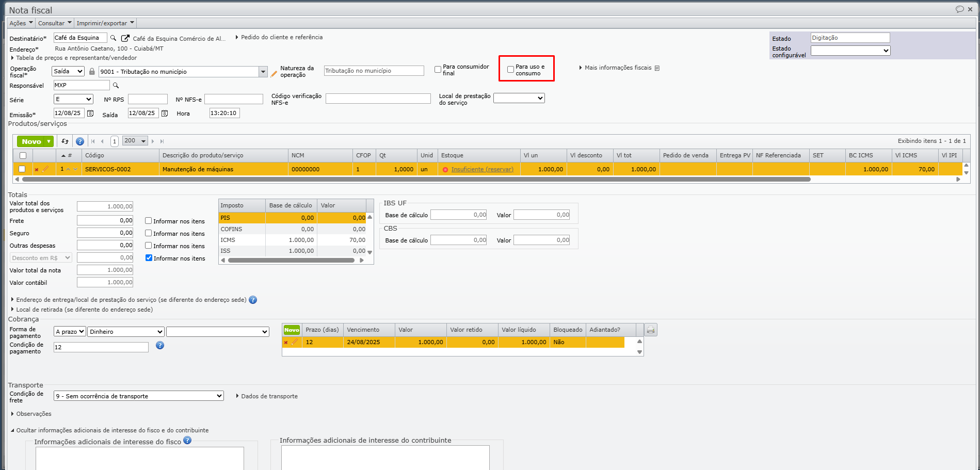
Task: Click the list icon beside Mais informações fiscais
Action: pos(657,68)
